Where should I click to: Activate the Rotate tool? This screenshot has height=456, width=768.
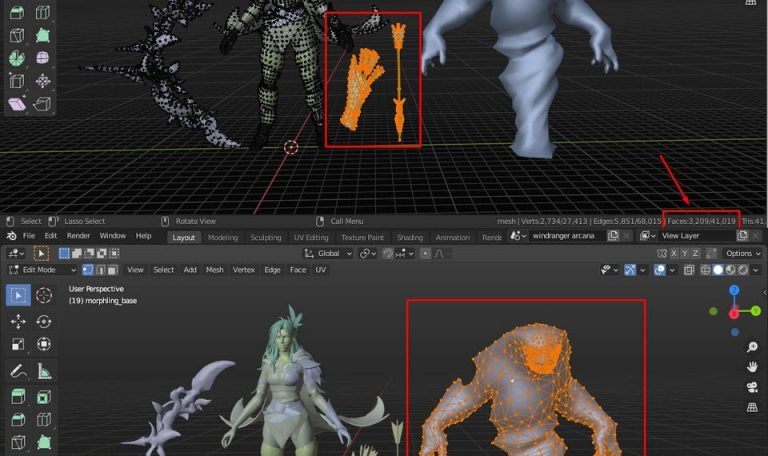point(44,321)
